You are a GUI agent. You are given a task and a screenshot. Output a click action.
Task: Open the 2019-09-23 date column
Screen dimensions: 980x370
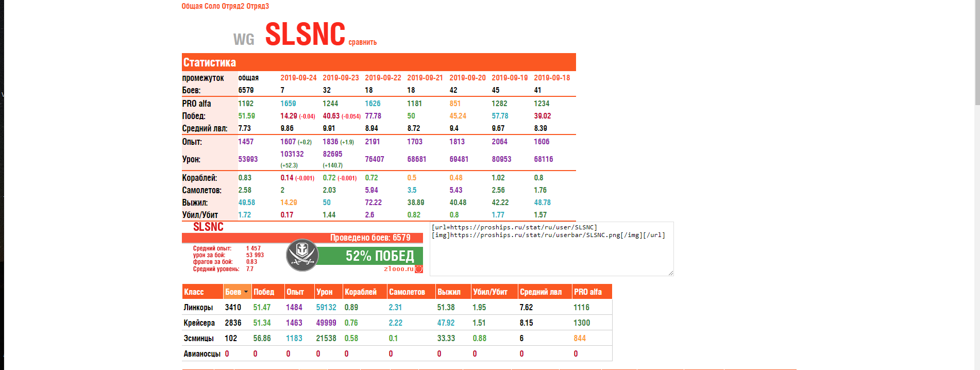[341, 78]
